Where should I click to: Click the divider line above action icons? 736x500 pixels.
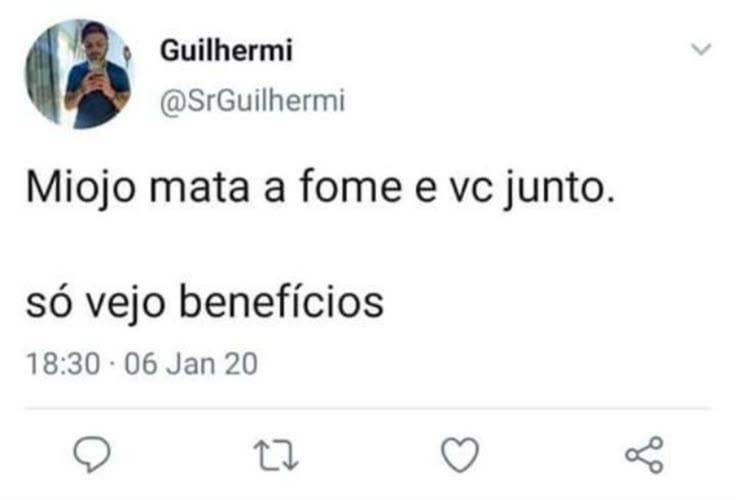(368, 408)
